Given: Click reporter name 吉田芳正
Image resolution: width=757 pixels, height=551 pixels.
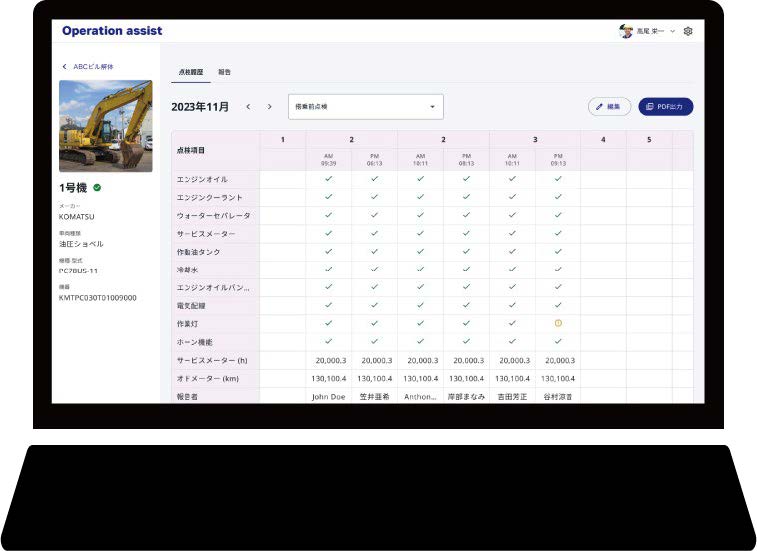Looking at the screenshot, I should (x=512, y=396).
